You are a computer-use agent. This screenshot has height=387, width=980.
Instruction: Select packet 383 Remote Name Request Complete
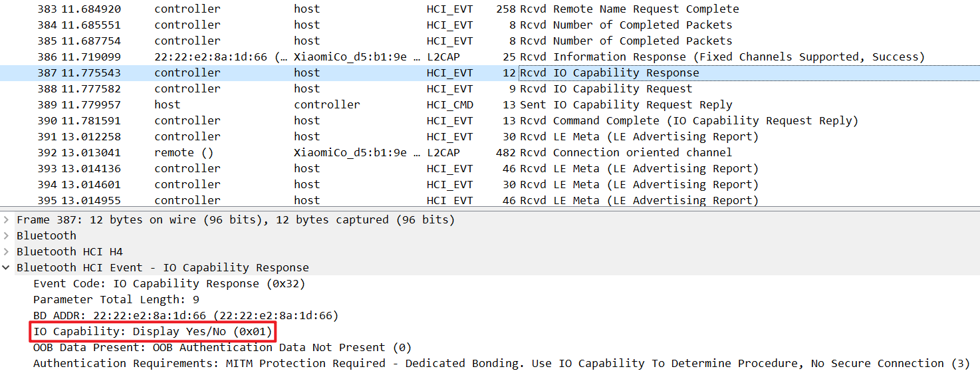point(490,9)
